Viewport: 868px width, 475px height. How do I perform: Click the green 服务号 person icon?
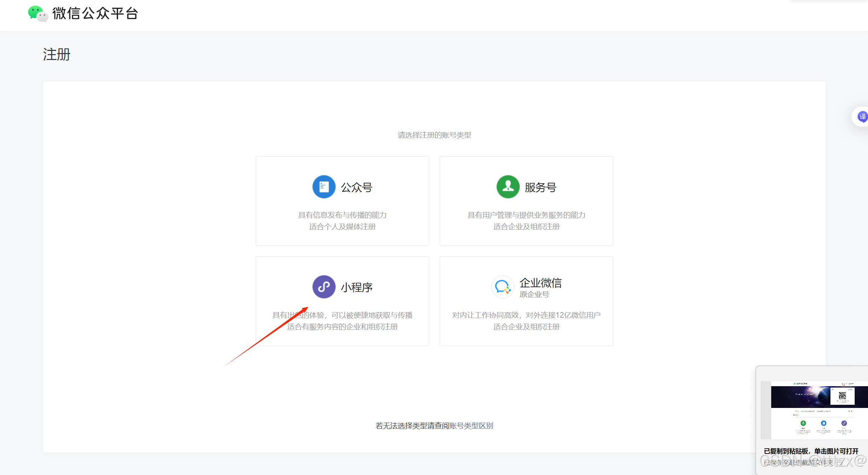pyautogui.click(x=508, y=187)
